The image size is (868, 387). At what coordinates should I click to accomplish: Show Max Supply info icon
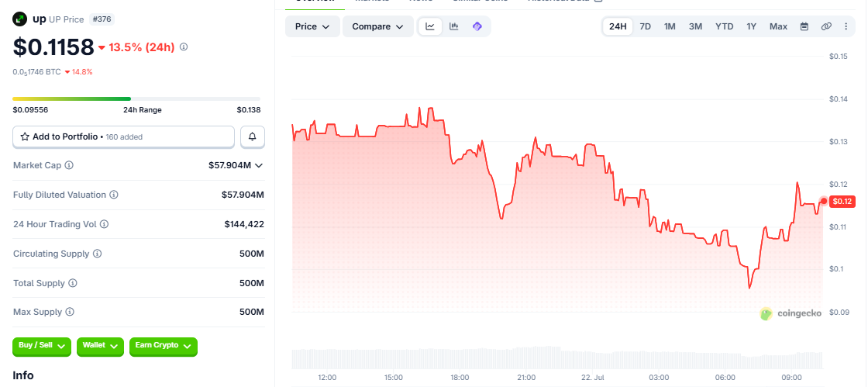(x=70, y=313)
